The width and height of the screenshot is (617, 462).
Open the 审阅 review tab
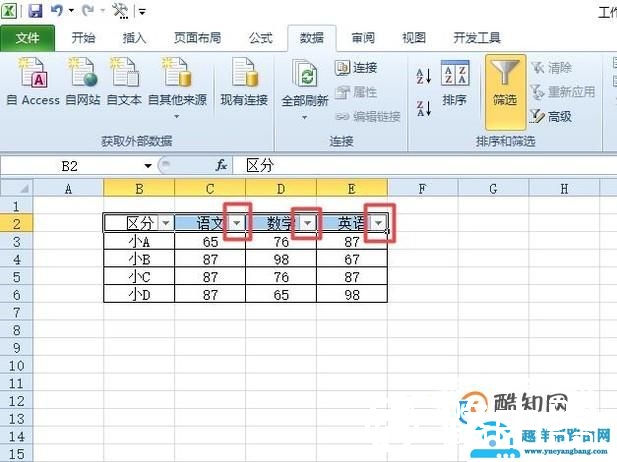363,38
